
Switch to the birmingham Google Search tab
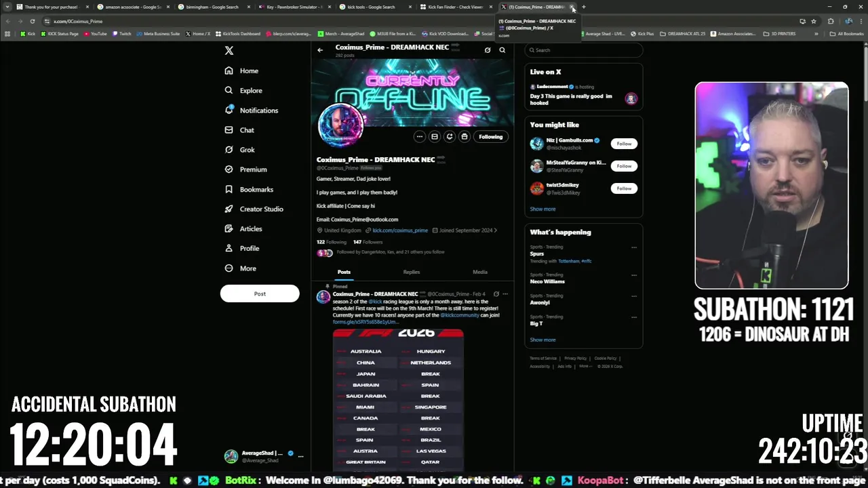click(215, 7)
